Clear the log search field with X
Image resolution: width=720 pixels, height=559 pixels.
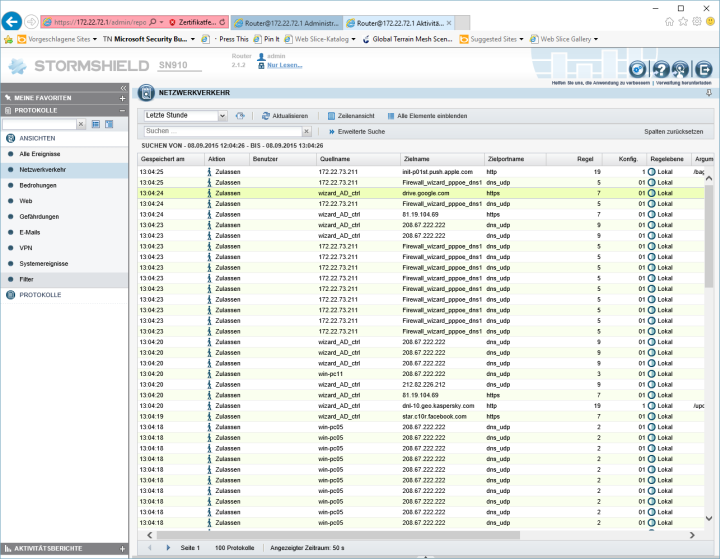(308, 131)
